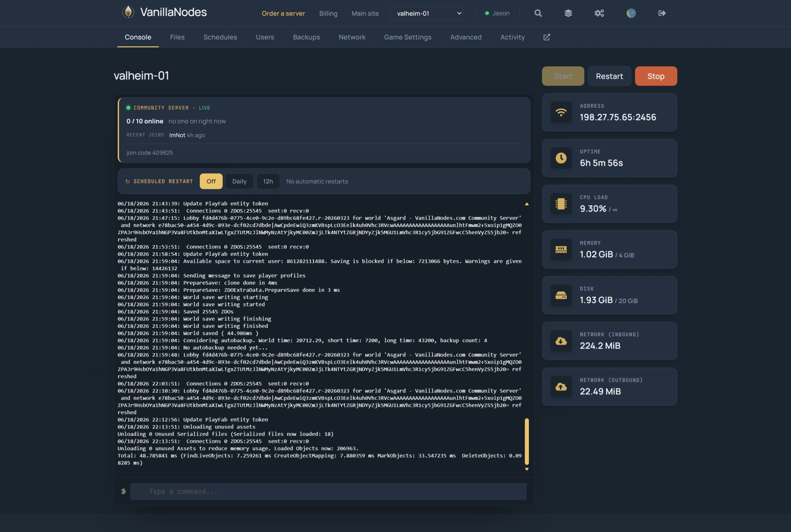
Task: Click recent join player ImNot
Action: pyautogui.click(x=177, y=135)
